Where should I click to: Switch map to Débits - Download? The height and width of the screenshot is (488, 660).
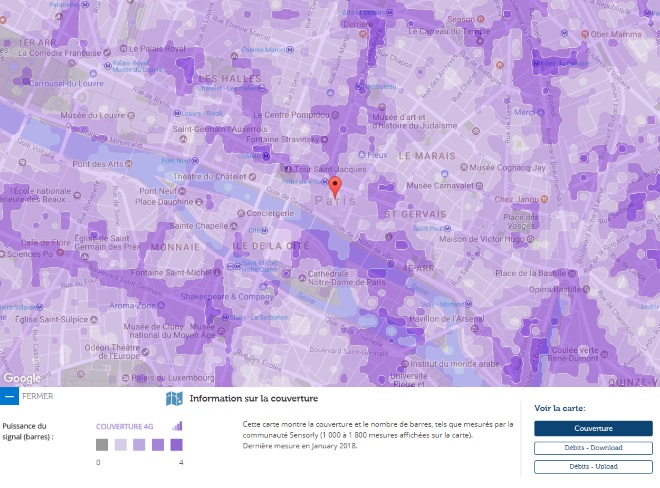(x=592, y=447)
